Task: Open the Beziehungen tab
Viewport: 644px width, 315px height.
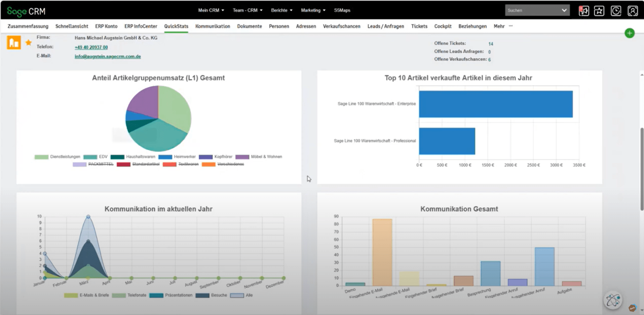Action: [x=472, y=26]
